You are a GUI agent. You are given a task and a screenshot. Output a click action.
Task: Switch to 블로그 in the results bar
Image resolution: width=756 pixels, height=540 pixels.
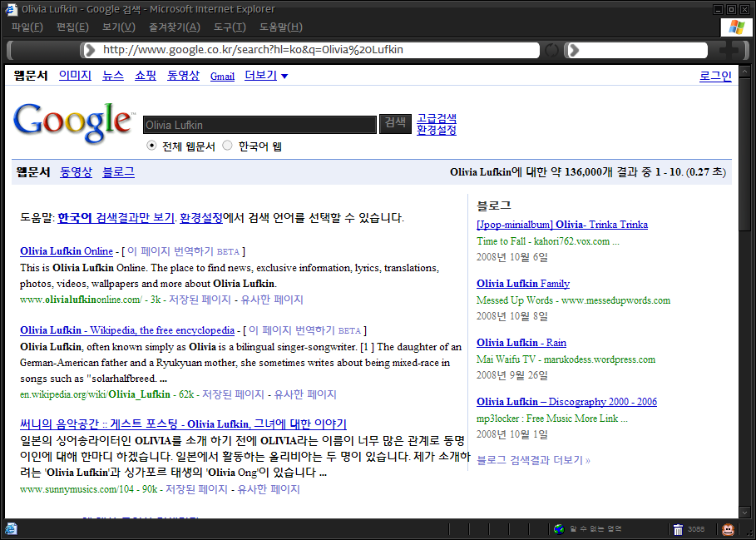(x=118, y=172)
